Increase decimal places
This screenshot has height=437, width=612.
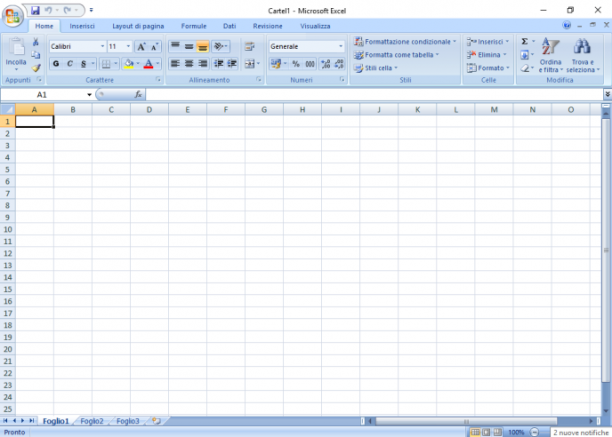click(x=326, y=64)
